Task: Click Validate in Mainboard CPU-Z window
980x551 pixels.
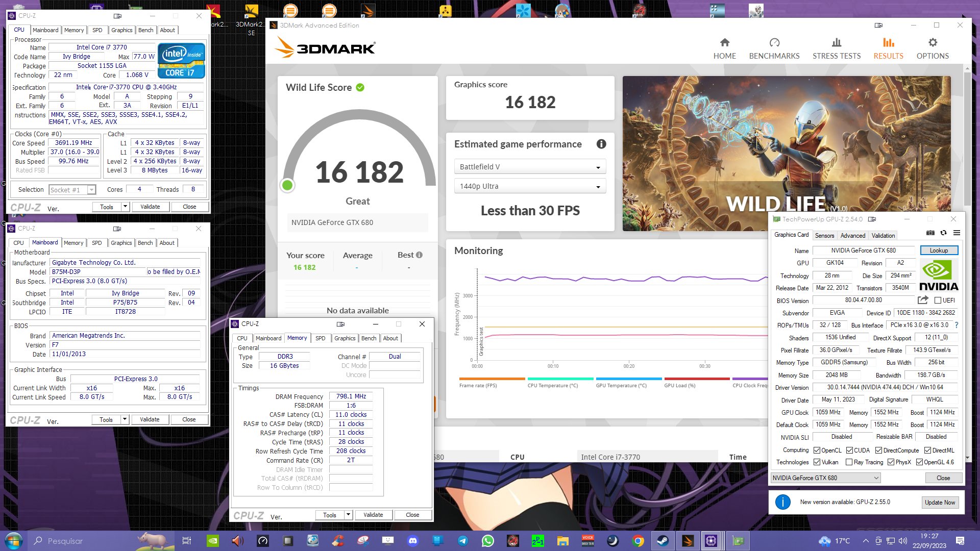Action: (x=150, y=419)
